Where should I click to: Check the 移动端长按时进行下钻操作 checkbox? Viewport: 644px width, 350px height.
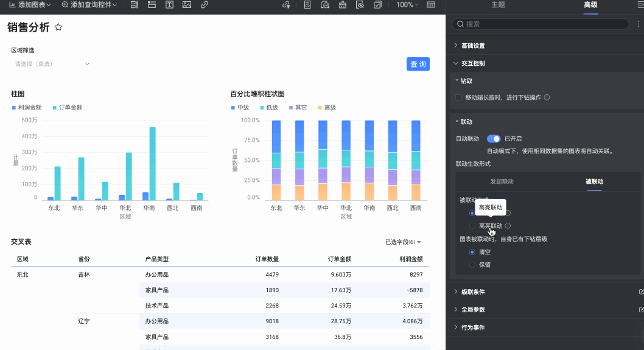coord(459,97)
